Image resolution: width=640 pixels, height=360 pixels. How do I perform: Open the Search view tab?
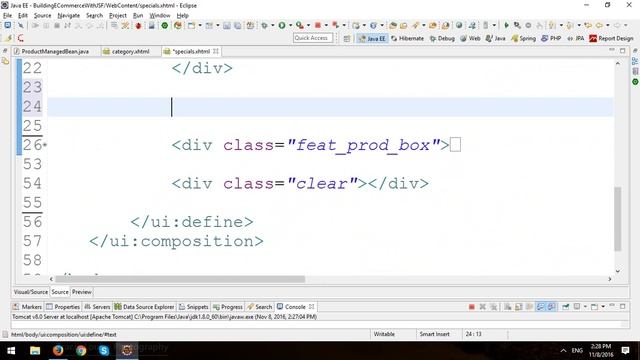click(260, 307)
